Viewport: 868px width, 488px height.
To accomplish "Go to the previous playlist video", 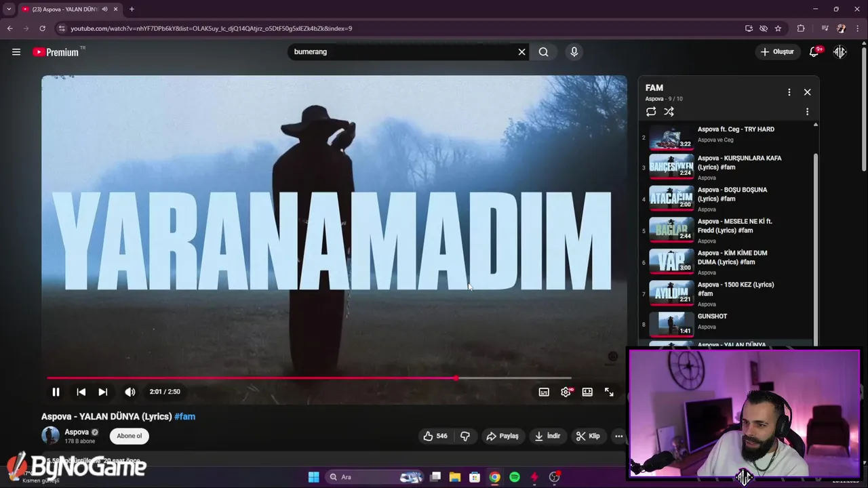I will tap(81, 392).
